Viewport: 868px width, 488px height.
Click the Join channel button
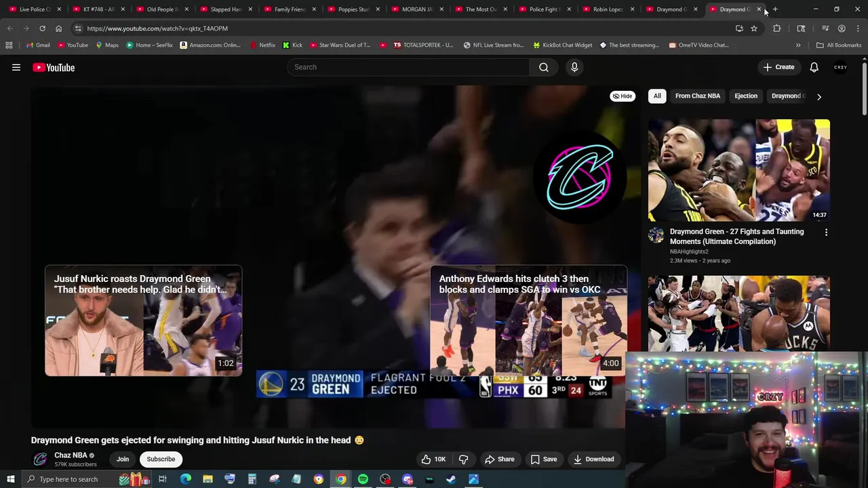click(x=123, y=459)
